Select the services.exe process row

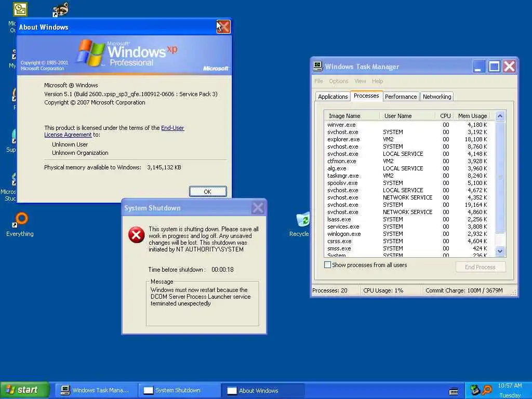409,227
